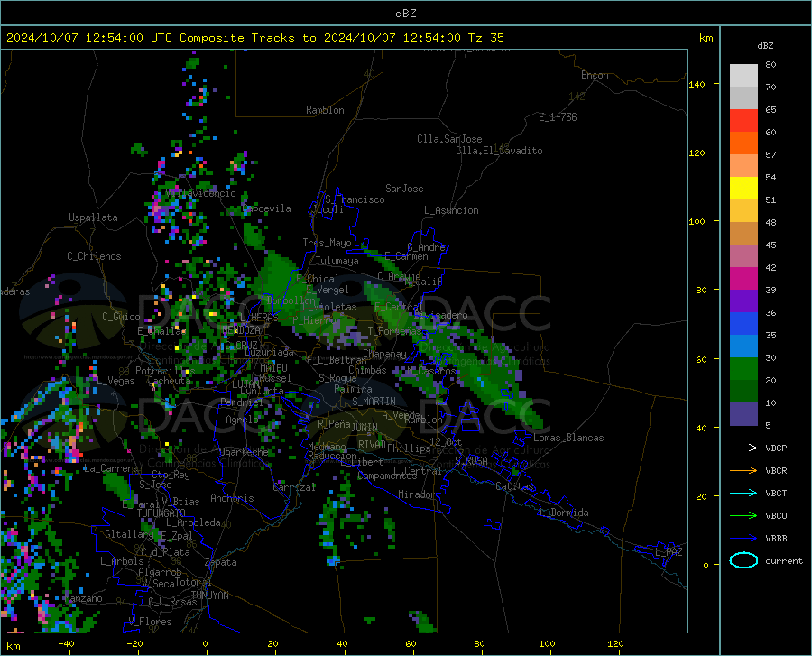Click the Clla.SanJose map label
The image size is (812, 656).
(449, 139)
